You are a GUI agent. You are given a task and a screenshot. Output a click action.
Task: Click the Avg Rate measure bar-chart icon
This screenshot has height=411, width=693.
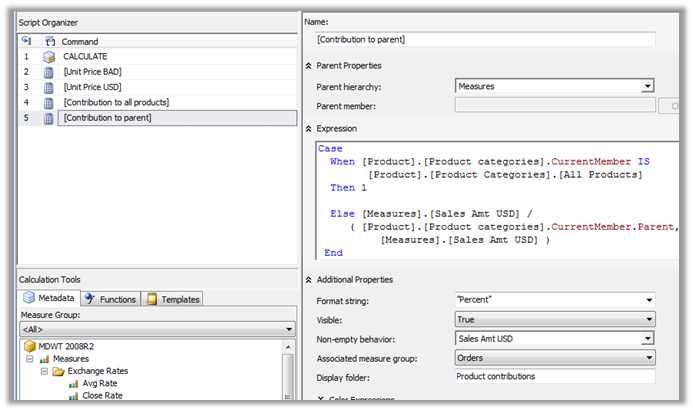click(73, 382)
